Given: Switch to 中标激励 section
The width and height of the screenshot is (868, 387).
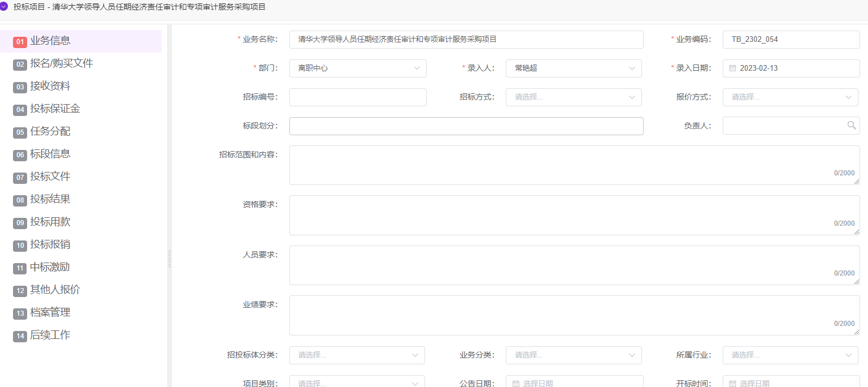Looking at the screenshot, I should point(50,267).
